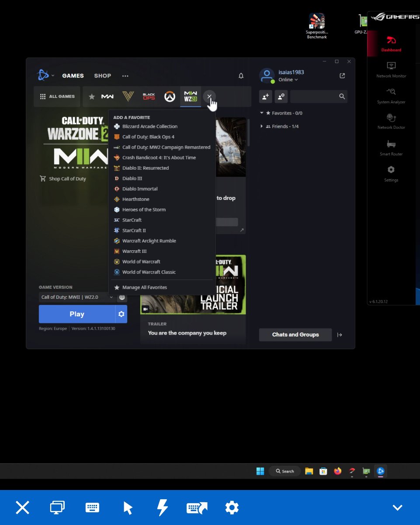
Task: Open GameFirst Network Doctor
Action: (x=391, y=122)
